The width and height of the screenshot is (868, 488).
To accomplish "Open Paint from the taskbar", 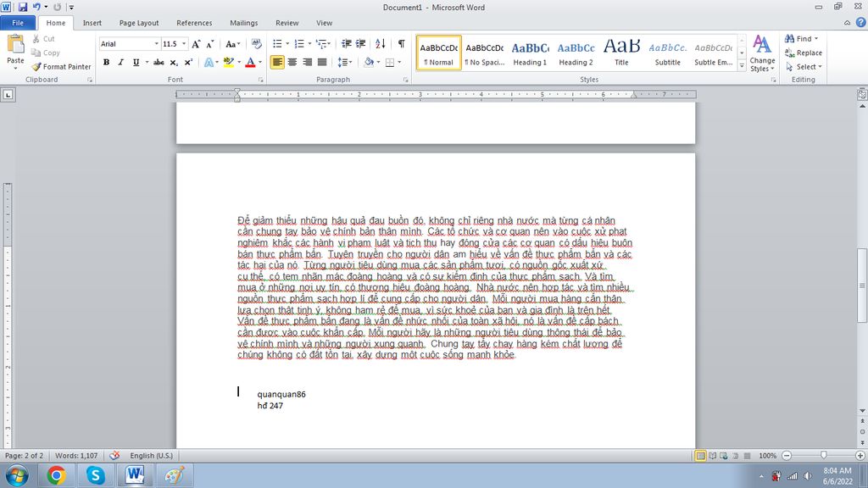I will pos(174,475).
